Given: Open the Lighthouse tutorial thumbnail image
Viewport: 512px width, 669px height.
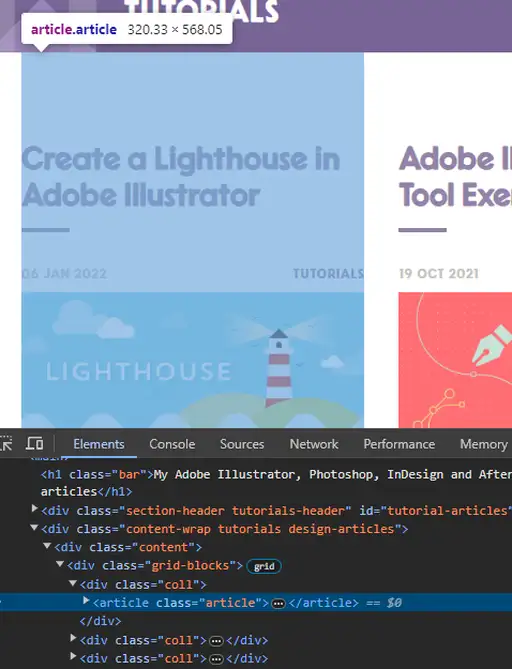Looking at the screenshot, I should point(193,360).
